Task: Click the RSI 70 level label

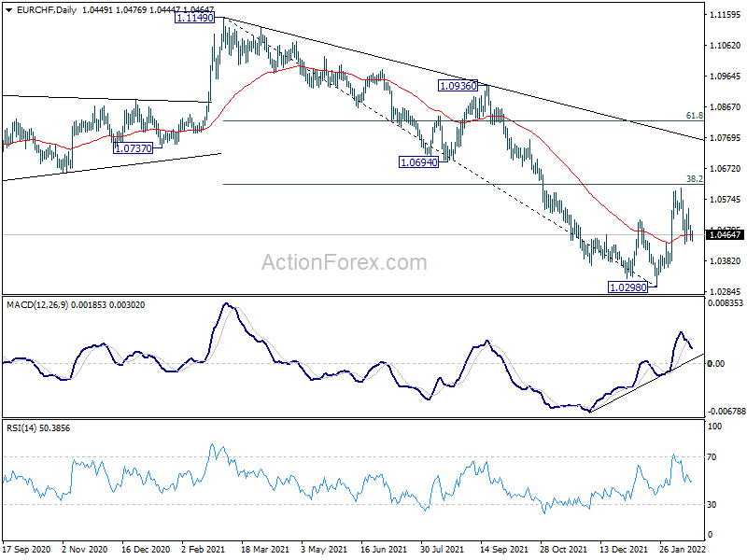Action: tap(712, 457)
